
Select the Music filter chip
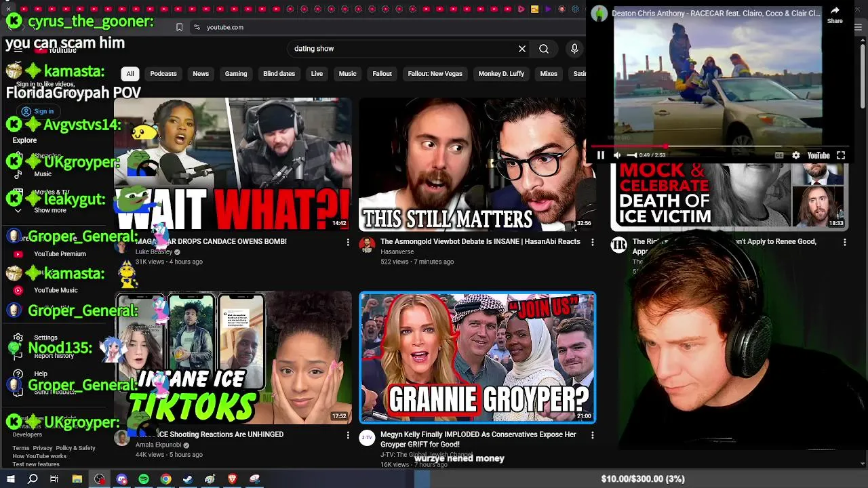pos(347,74)
